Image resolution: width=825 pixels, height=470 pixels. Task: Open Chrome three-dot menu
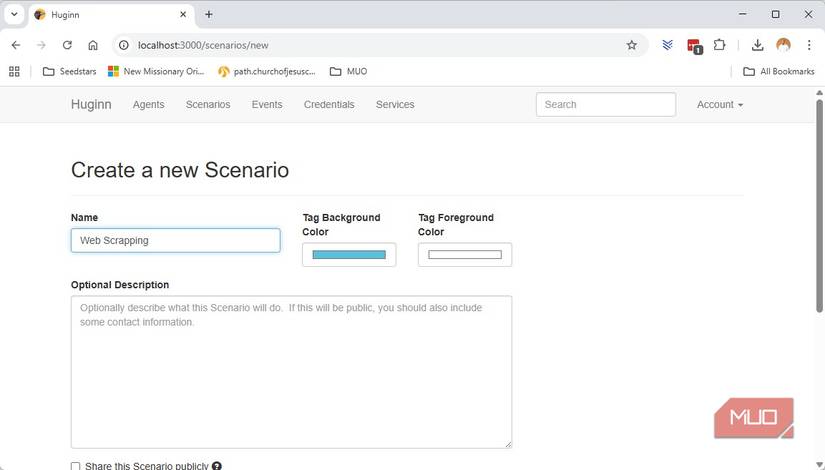pyautogui.click(x=809, y=45)
